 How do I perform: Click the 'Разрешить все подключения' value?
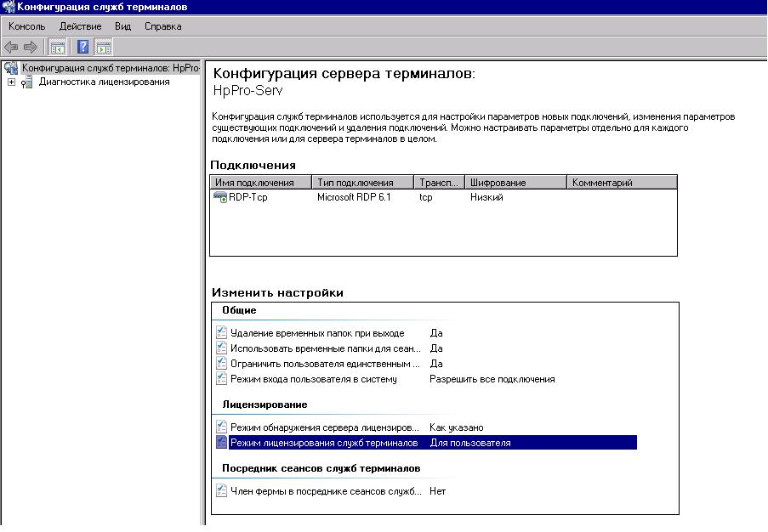tap(492, 379)
